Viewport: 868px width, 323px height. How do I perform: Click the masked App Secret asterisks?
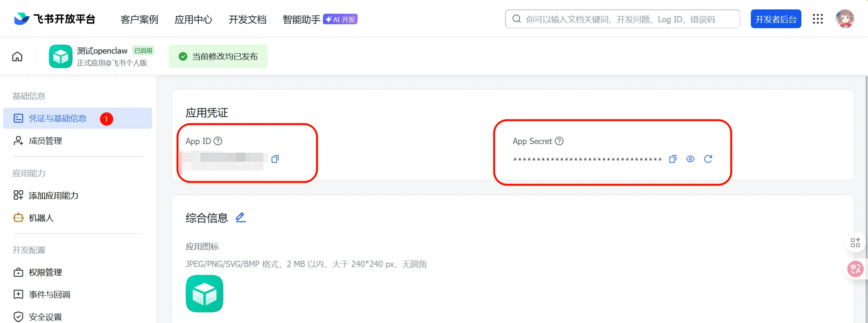[x=587, y=159]
